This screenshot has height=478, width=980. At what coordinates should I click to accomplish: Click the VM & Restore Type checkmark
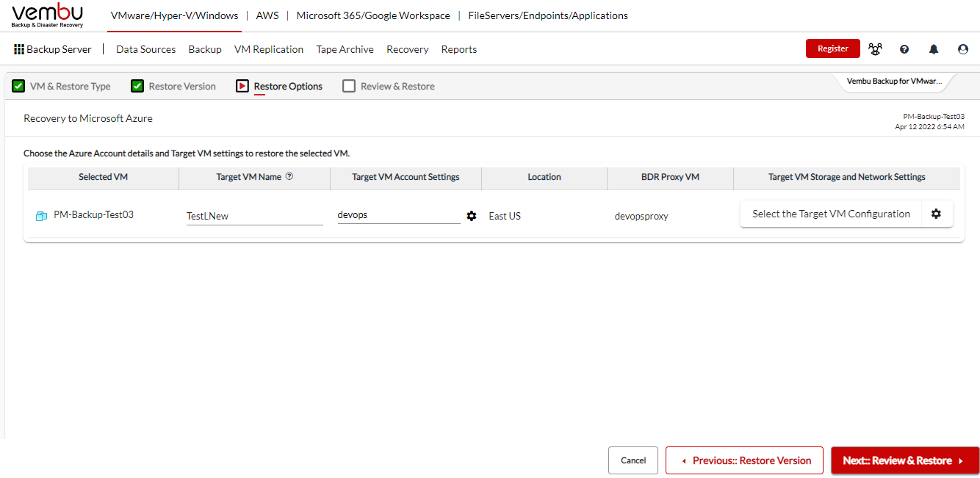tap(18, 86)
